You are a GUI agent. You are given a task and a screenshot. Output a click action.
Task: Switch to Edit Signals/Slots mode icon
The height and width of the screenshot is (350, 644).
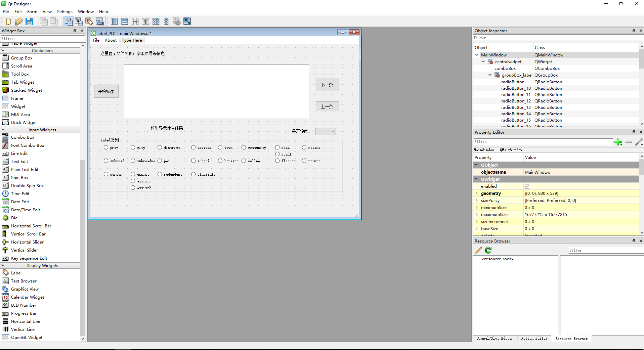point(79,21)
